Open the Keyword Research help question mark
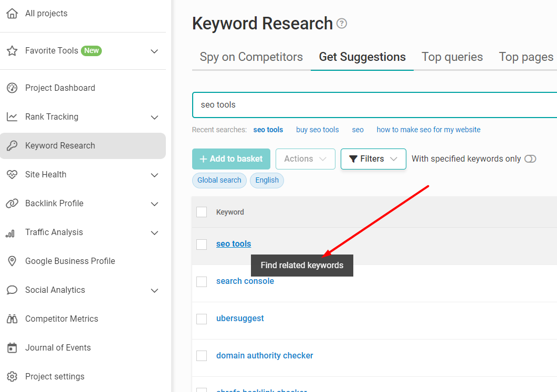The width and height of the screenshot is (557, 392). pyautogui.click(x=342, y=24)
